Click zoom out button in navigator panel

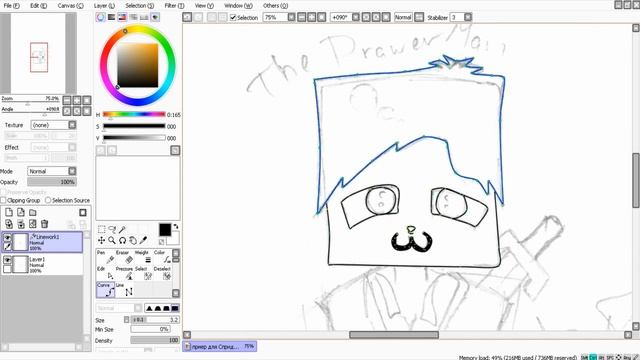pyautogui.click(x=67, y=100)
